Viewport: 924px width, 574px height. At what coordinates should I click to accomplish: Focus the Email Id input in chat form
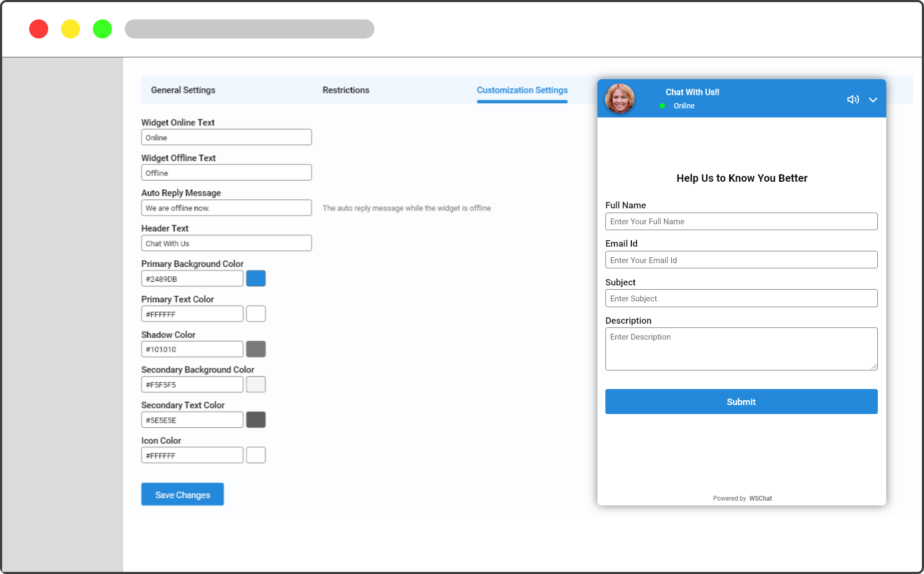(x=741, y=260)
